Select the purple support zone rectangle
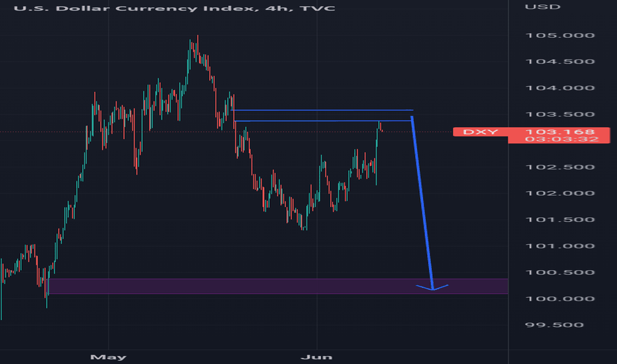Image resolution: width=617 pixels, height=364 pixels. [x=278, y=286]
